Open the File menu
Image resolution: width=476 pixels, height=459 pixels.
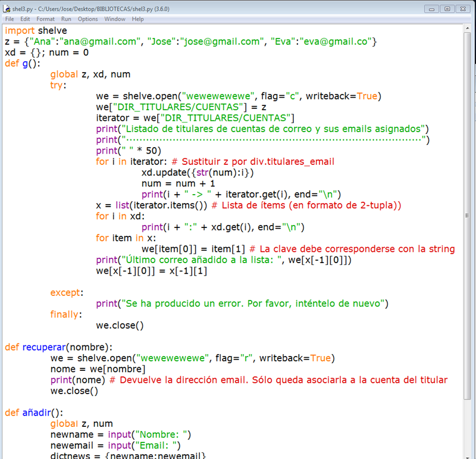click(x=10, y=19)
